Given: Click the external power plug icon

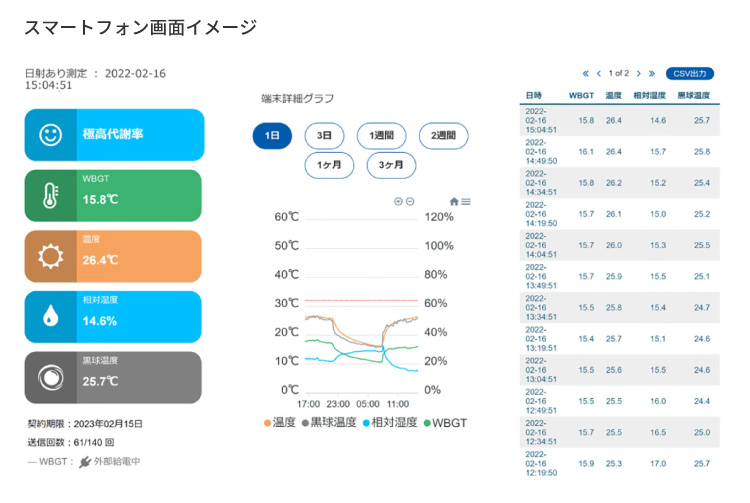Looking at the screenshot, I should coord(85,462).
